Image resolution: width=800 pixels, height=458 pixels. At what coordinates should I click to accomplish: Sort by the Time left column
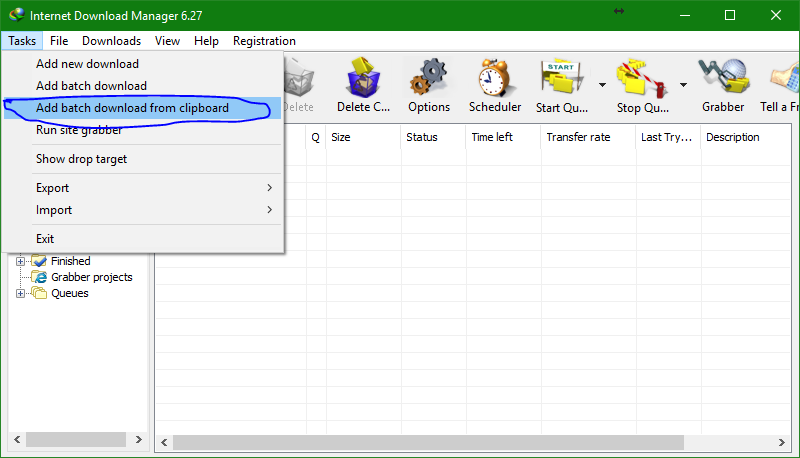click(x=503, y=137)
